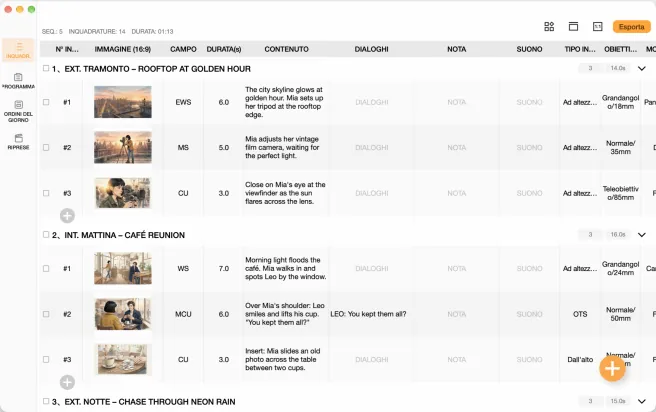Click the content text 'Morning light floods the café'
This screenshot has width=656, height=412.
(285, 269)
